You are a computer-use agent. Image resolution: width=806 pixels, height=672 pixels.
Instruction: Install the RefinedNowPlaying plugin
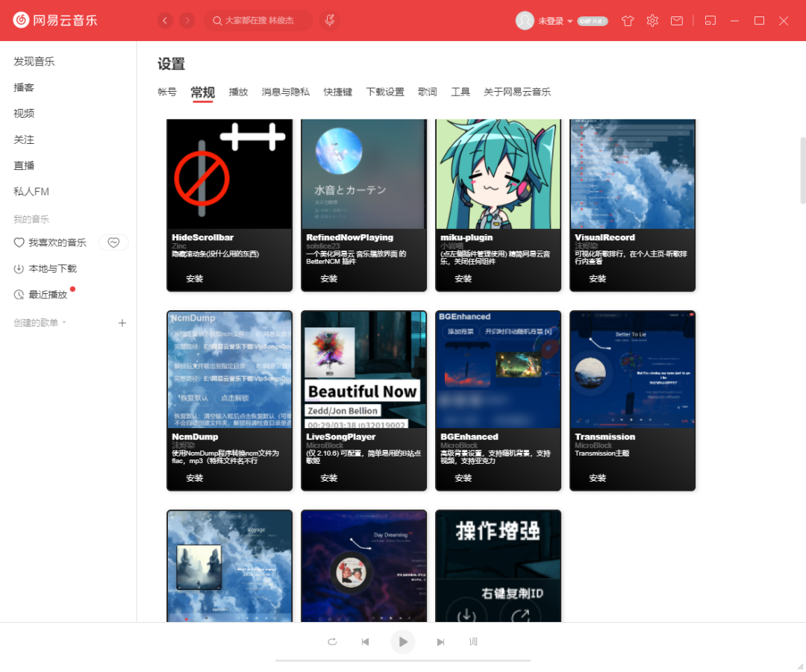tap(328, 279)
